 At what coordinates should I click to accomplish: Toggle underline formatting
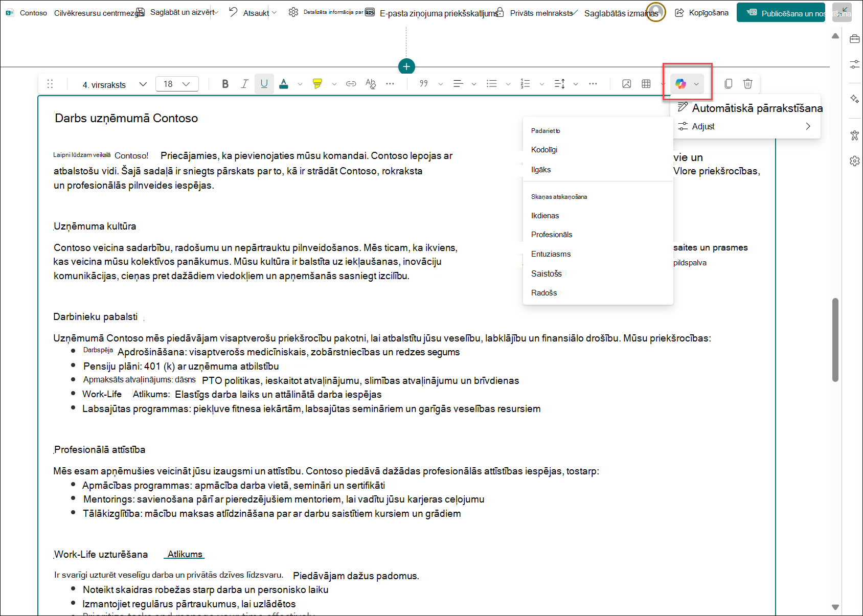[x=264, y=84]
